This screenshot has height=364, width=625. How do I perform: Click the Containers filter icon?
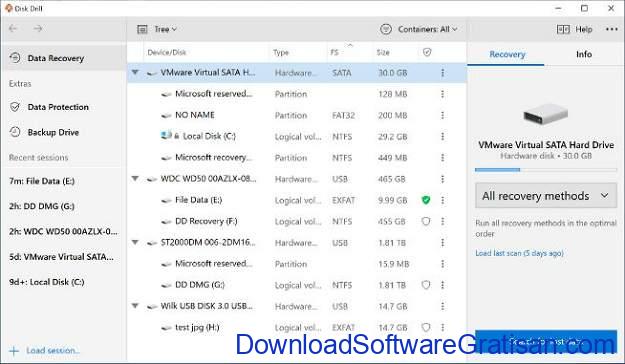tap(385, 29)
